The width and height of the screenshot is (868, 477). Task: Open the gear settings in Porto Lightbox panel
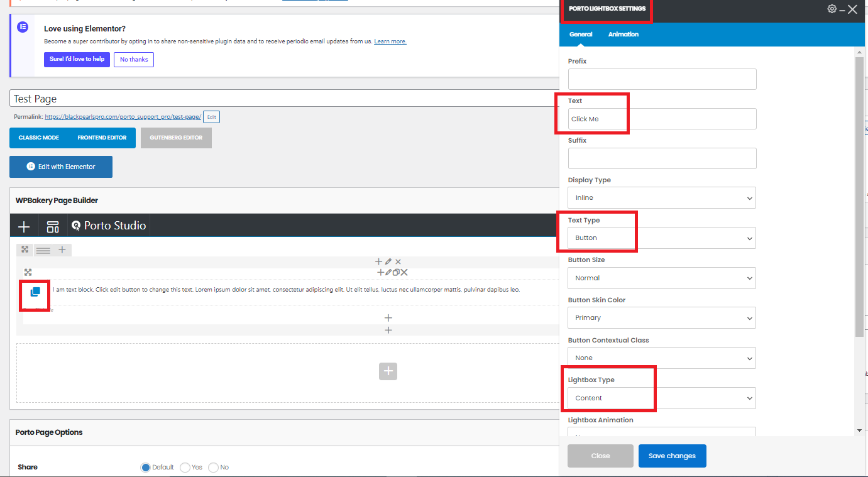(832, 9)
